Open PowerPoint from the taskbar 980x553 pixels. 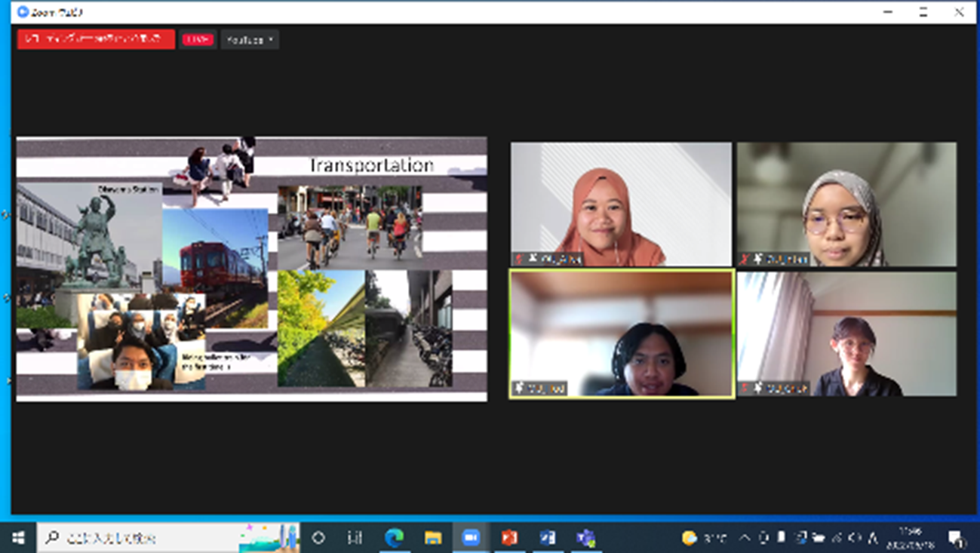click(x=509, y=538)
